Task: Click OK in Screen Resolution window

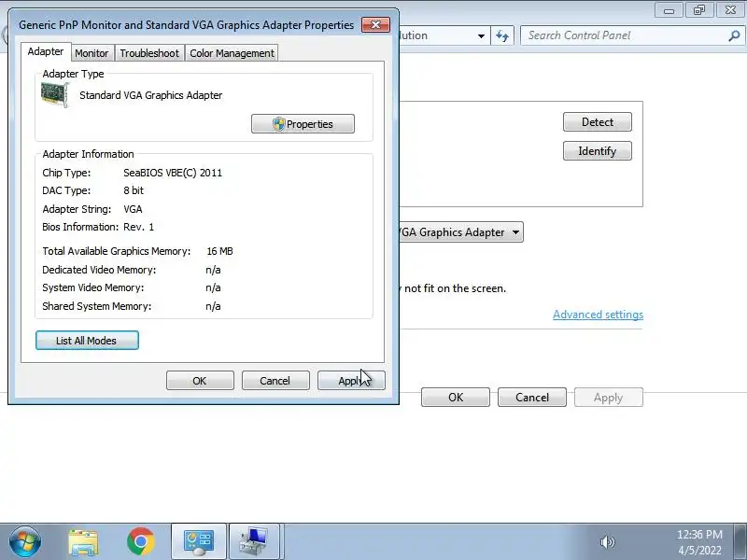Action: (456, 398)
